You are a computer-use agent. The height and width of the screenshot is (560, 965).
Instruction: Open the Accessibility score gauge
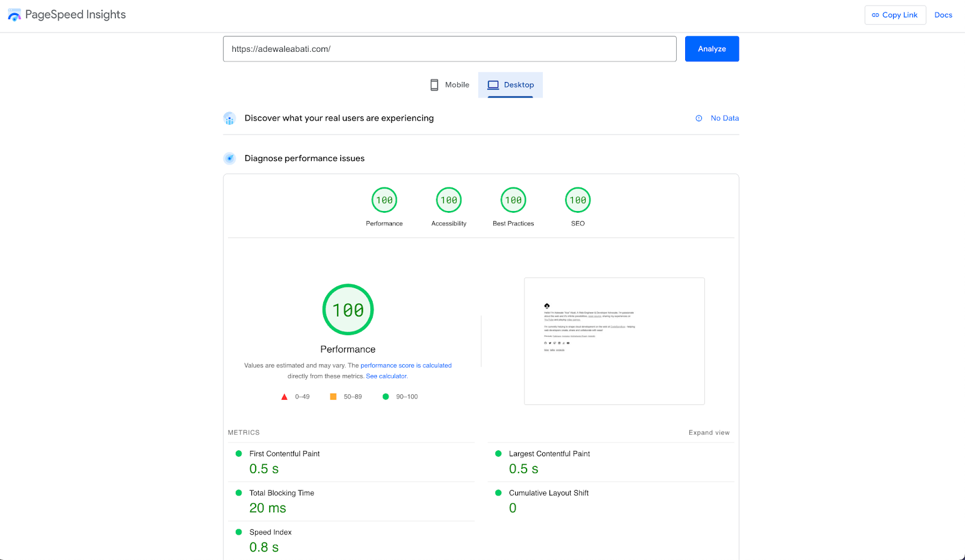coord(449,200)
